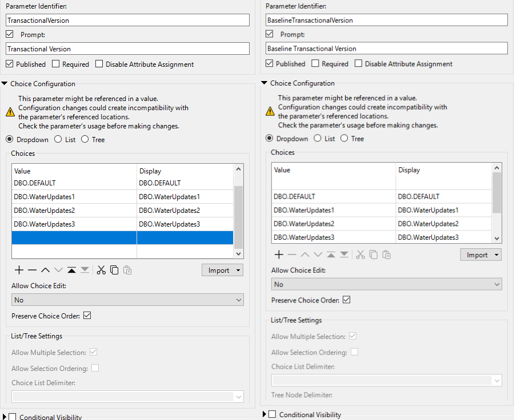The image size is (517, 420).
Task: Enable Disable Attribute Assignment in BaselineTransactionalVersion panel
Action: [x=358, y=63]
